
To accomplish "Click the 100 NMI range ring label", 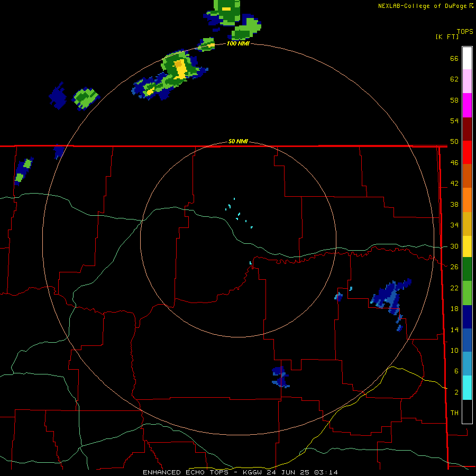I will pos(238,43).
